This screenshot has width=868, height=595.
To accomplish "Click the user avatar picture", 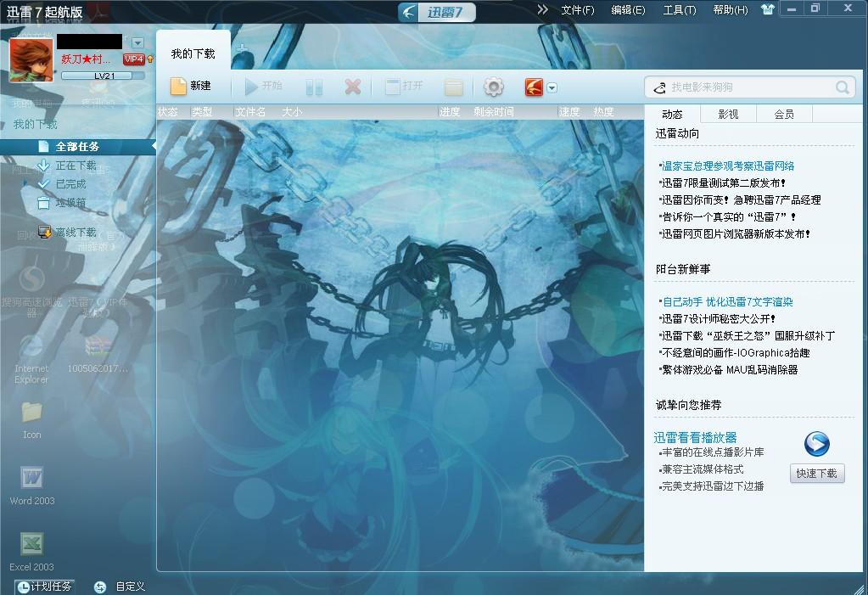I will click(31, 60).
